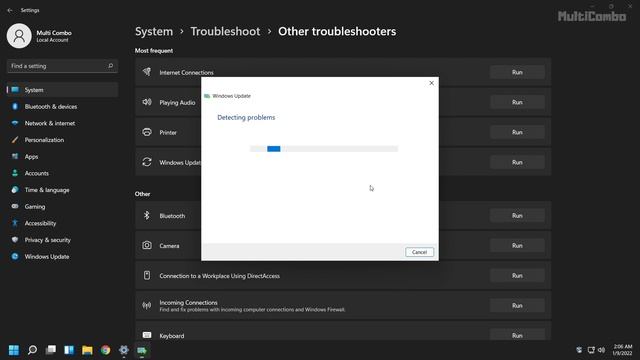Click the Detecting problems progress bar

tap(324, 149)
